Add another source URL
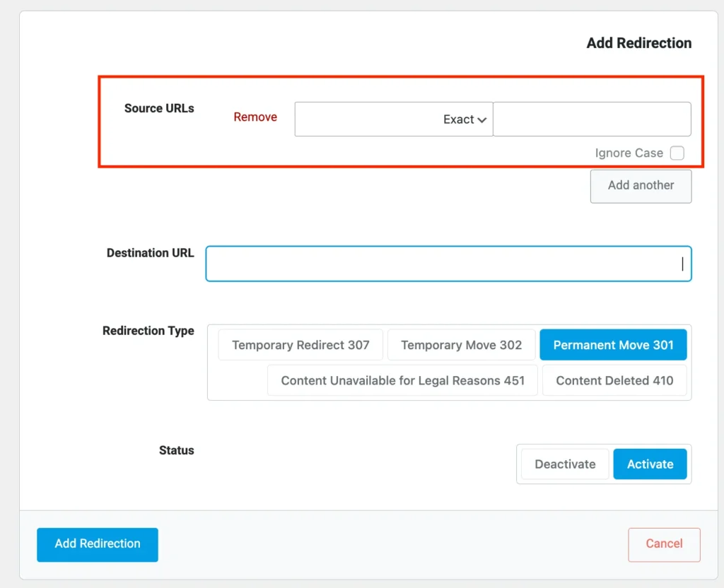This screenshot has height=588, width=724. tap(641, 186)
